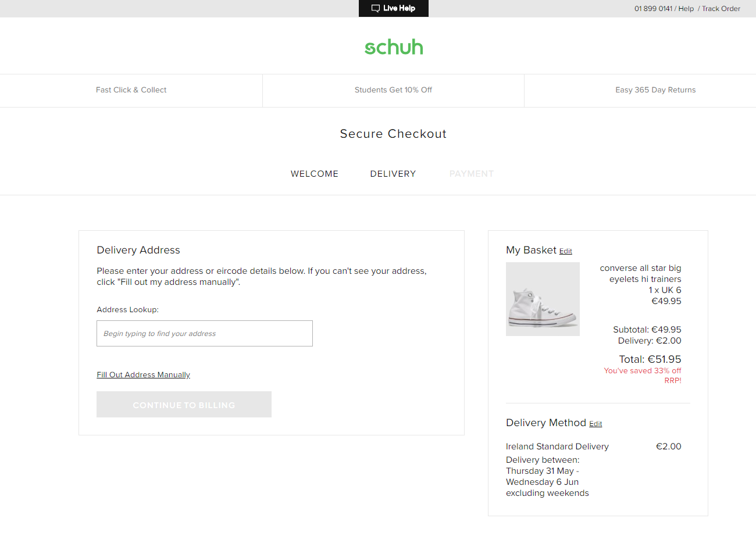Viewport: 756px width, 536px height.
Task: Focus the Address Lookup input field
Action: coord(205,333)
